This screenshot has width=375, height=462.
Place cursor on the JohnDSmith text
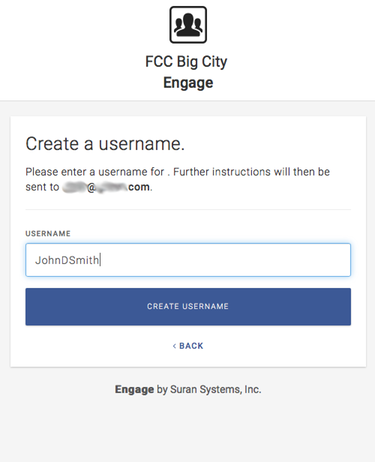[x=67, y=260]
